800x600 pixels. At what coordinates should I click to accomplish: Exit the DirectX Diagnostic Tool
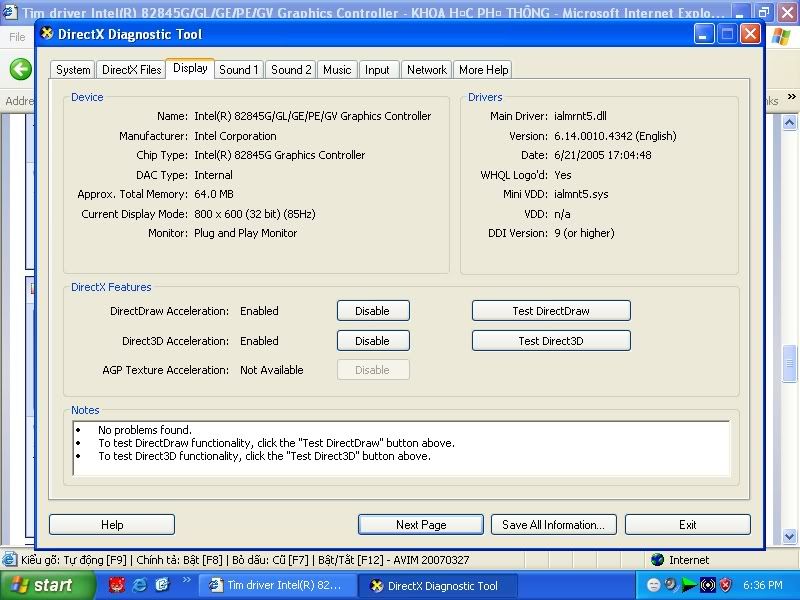[x=688, y=524]
